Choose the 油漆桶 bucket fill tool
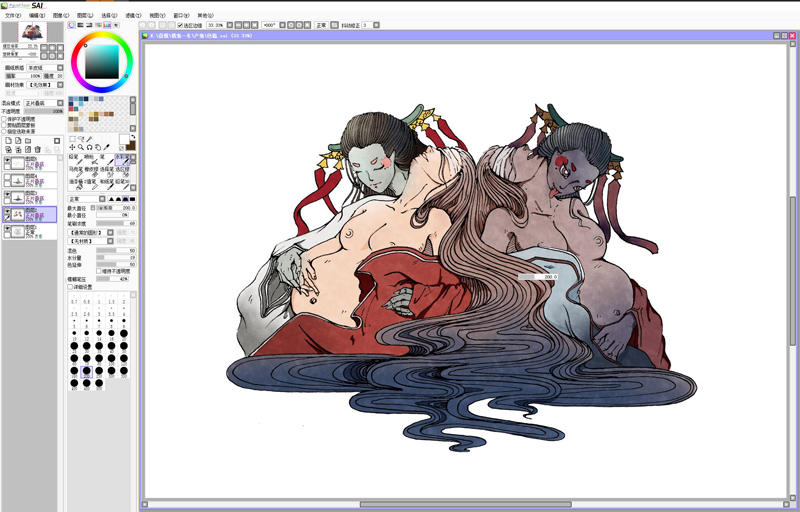 point(76,184)
